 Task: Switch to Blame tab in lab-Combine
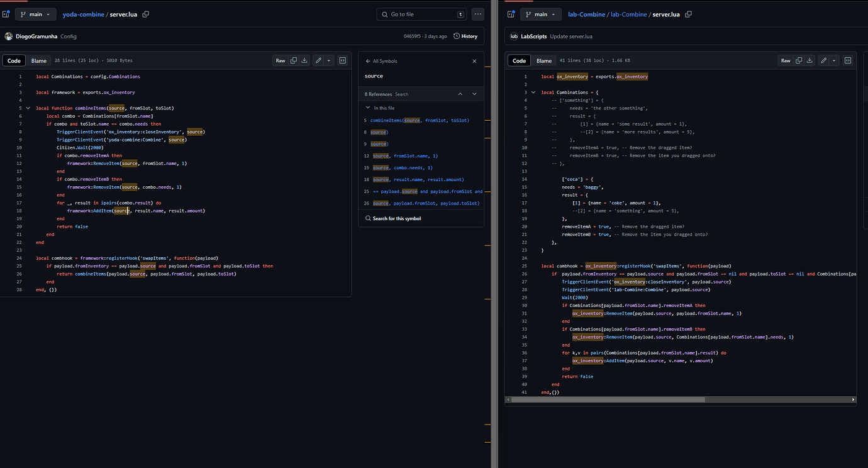click(544, 60)
